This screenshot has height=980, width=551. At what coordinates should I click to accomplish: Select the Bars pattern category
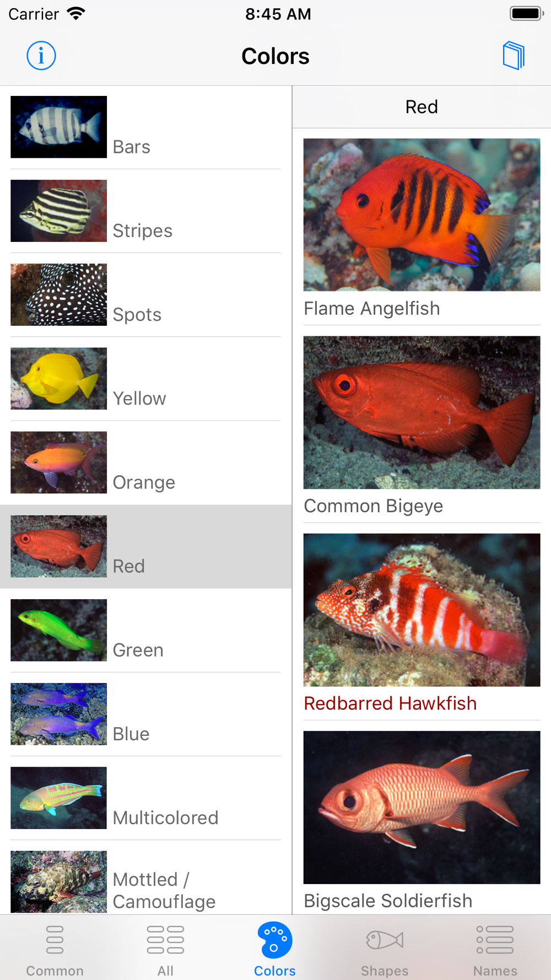[x=146, y=127]
